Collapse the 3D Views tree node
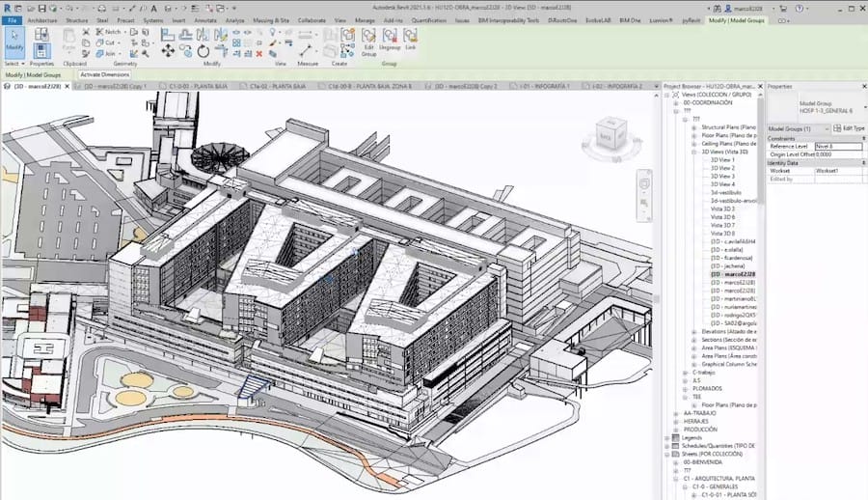 (x=693, y=152)
